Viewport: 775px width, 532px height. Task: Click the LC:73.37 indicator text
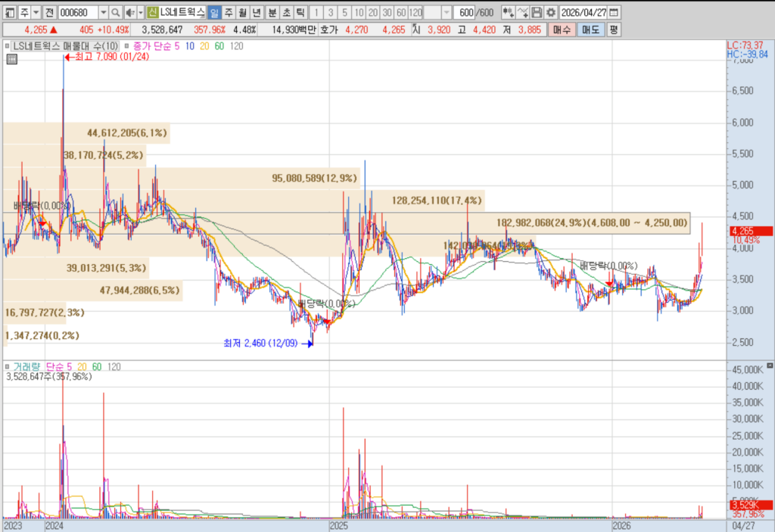tap(745, 45)
